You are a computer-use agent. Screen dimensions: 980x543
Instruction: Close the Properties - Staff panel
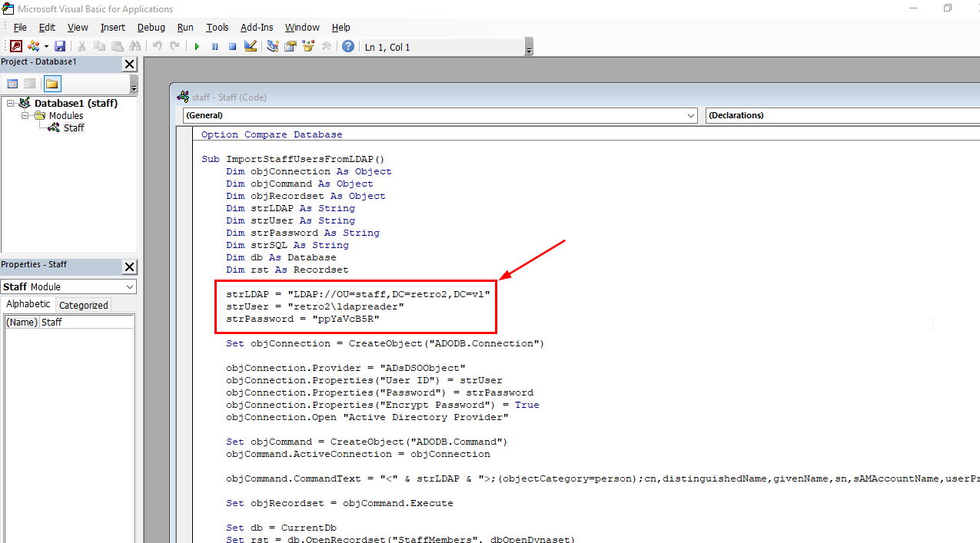[x=129, y=267]
